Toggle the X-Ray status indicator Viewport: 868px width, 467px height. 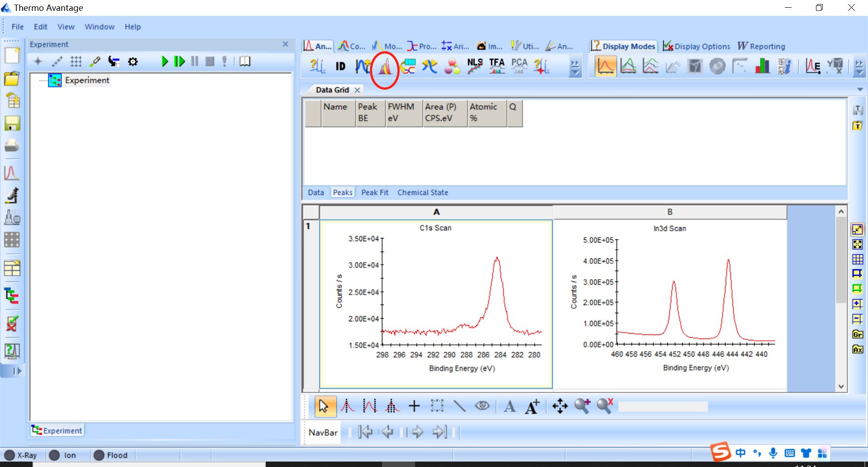(21, 455)
